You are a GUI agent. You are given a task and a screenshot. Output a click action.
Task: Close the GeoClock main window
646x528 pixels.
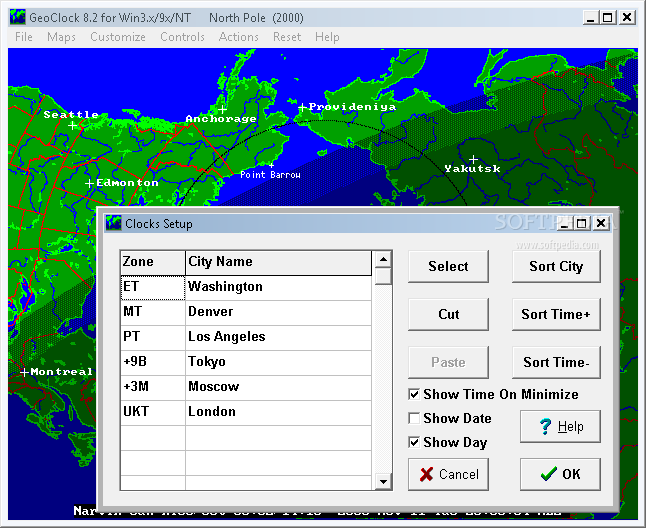(x=627, y=18)
